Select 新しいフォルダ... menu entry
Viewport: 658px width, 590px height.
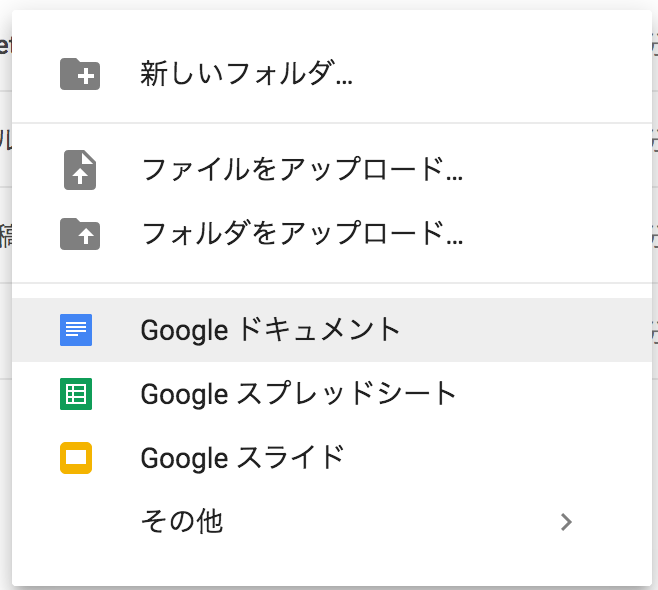pyautogui.click(x=332, y=74)
